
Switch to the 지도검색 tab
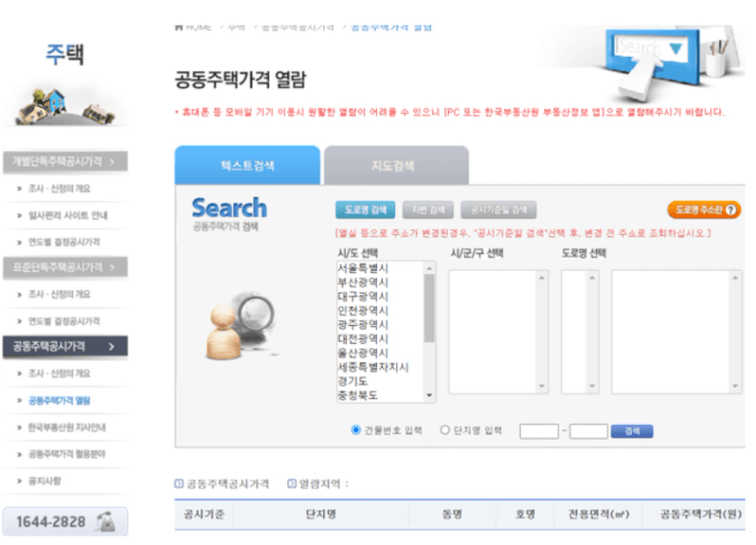[396, 165]
